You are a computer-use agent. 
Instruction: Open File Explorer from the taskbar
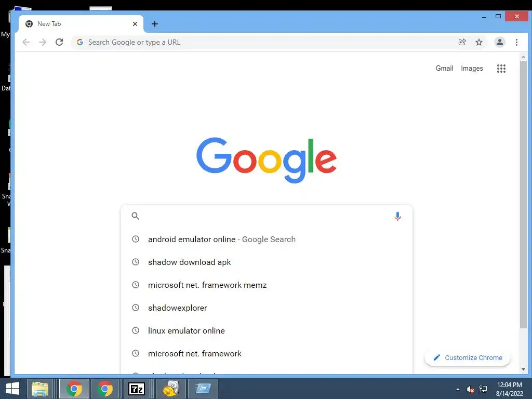(x=39, y=389)
